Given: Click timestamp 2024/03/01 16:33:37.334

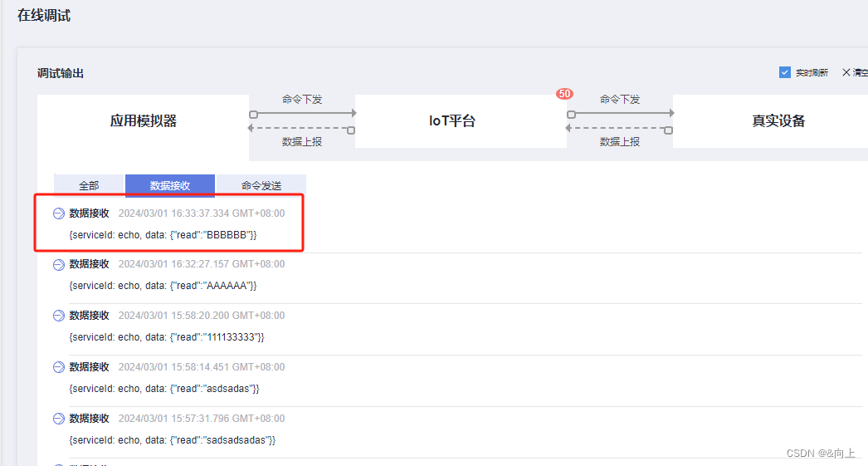Looking at the screenshot, I should click(x=202, y=213).
